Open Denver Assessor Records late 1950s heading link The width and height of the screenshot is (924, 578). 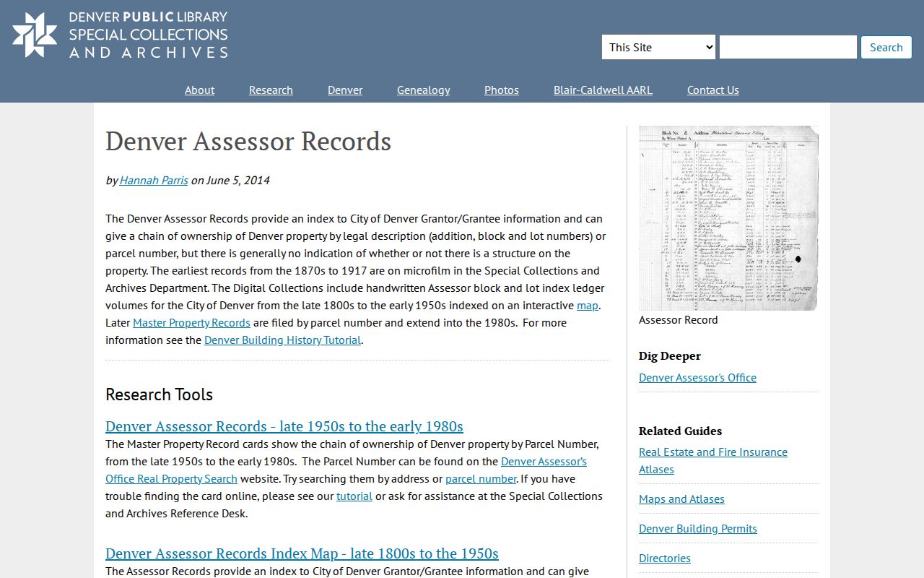[x=284, y=426]
